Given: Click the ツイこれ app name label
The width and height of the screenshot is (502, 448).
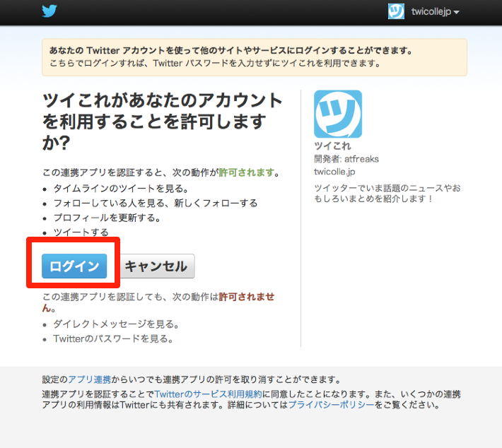Looking at the screenshot, I should click(x=332, y=146).
